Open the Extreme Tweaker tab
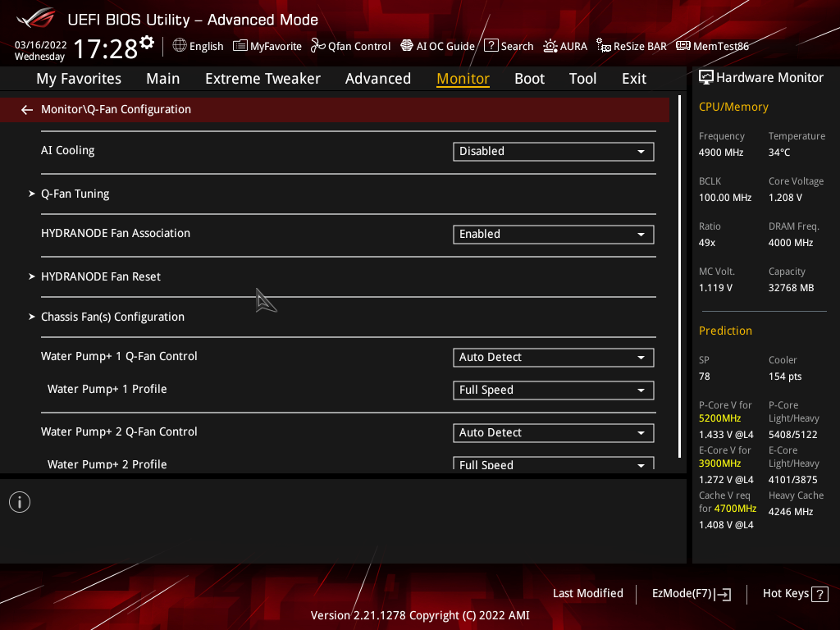The height and width of the screenshot is (630, 840). coord(263,79)
